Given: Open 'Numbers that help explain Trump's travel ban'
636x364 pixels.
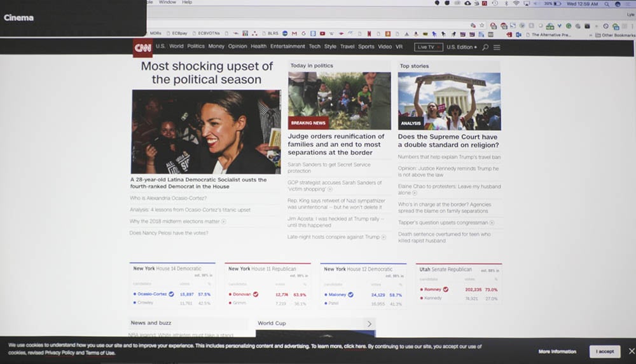Looking at the screenshot, I should pyautogui.click(x=449, y=157).
